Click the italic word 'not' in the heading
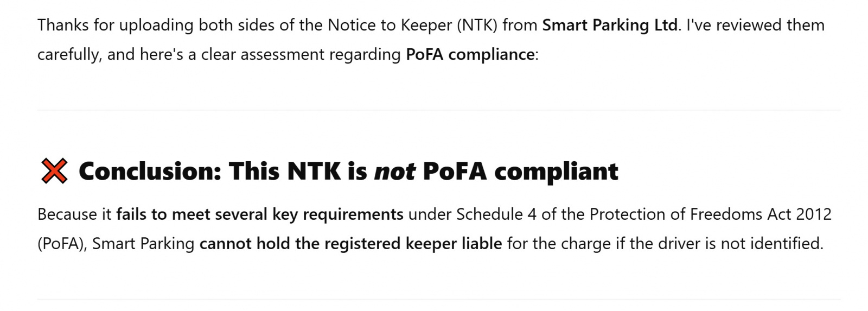This screenshot has width=868, height=311. click(x=395, y=171)
